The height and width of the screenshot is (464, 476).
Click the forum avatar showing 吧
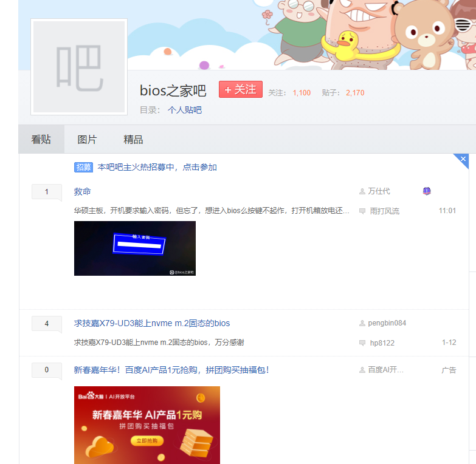(x=79, y=67)
